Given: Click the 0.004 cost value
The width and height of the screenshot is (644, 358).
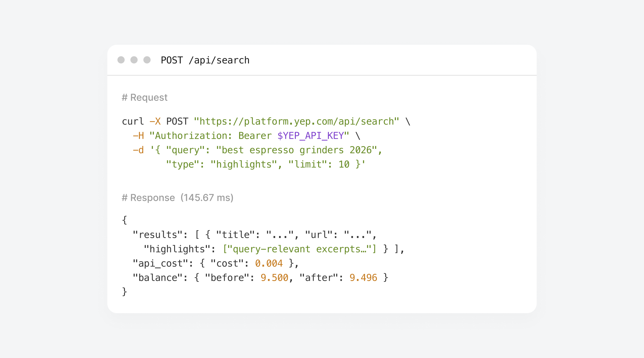Looking at the screenshot, I should 269,263.
